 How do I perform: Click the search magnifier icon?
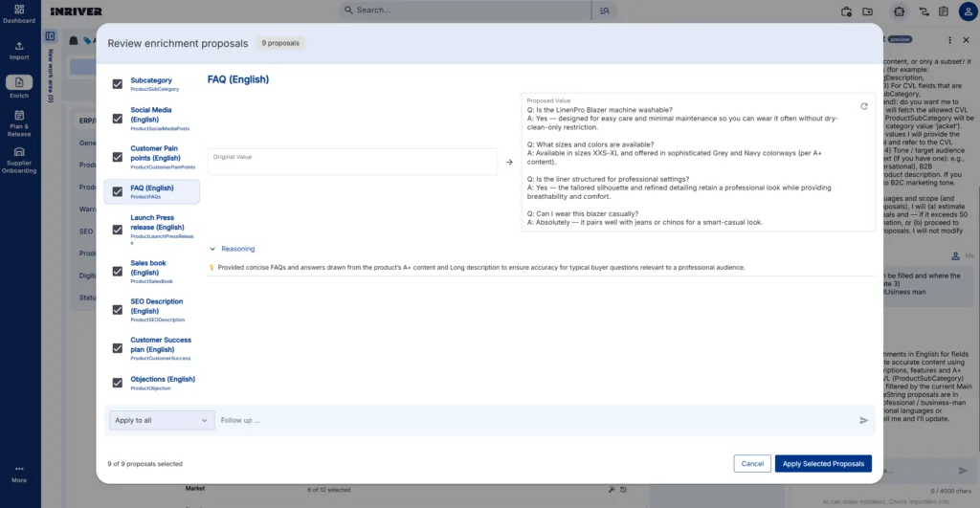[x=348, y=10]
